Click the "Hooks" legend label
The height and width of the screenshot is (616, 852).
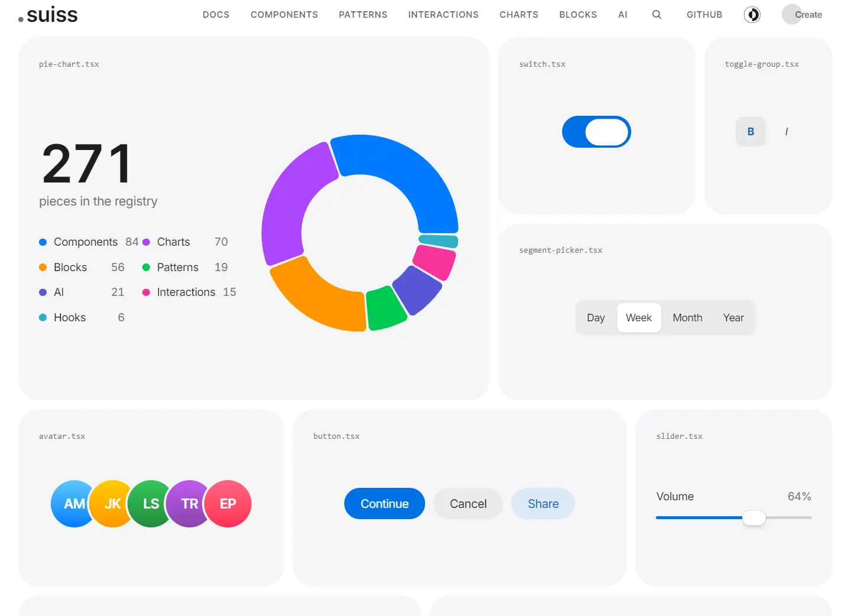(70, 318)
